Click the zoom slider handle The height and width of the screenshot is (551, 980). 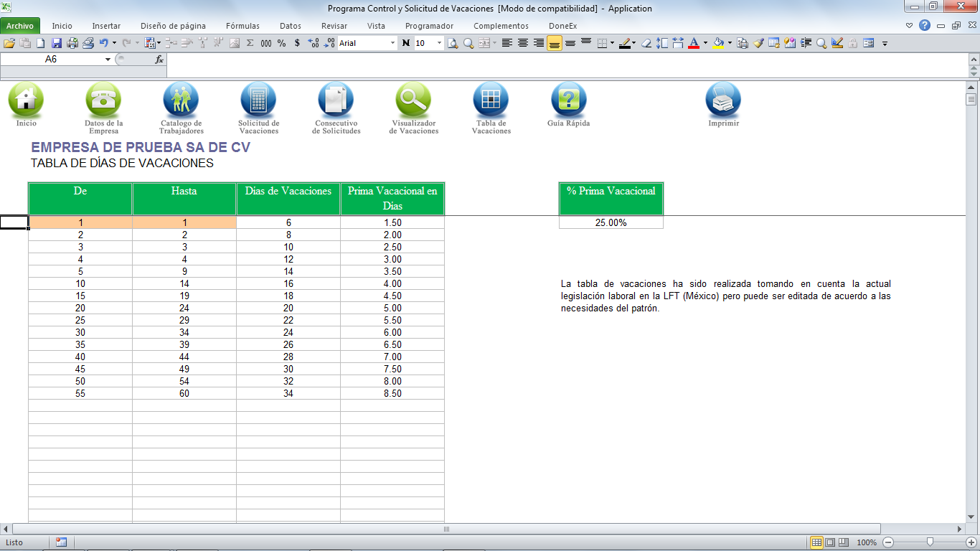[930, 542]
